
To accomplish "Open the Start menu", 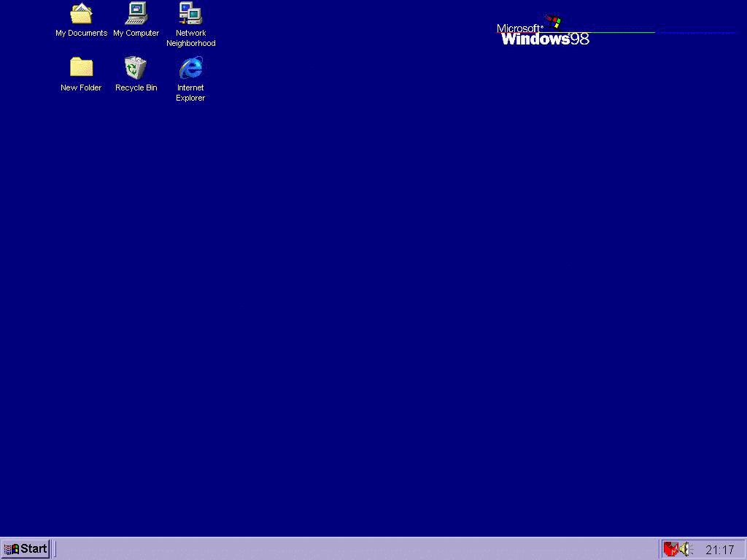I will (26, 549).
